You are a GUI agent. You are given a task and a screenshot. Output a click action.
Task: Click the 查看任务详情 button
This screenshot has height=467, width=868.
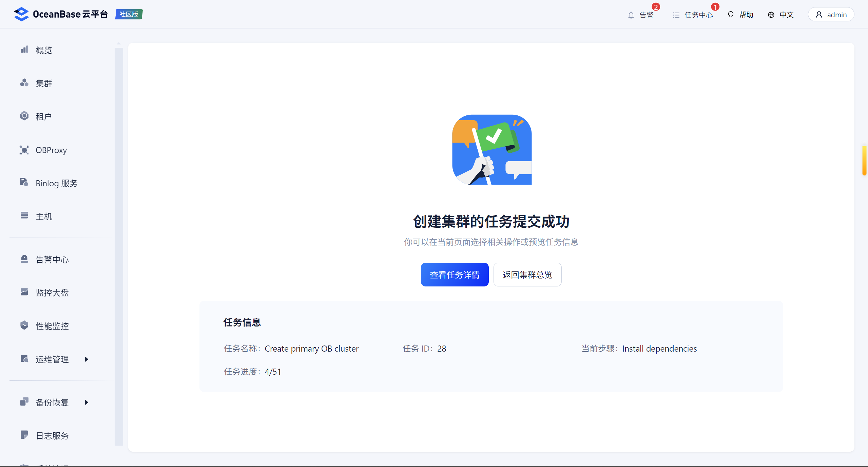(x=455, y=275)
